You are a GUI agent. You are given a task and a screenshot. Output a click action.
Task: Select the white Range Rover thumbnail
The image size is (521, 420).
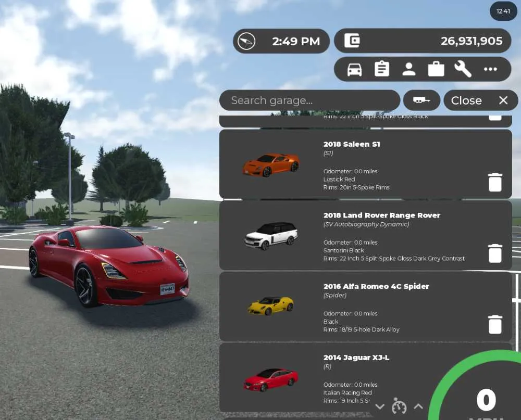click(x=271, y=236)
